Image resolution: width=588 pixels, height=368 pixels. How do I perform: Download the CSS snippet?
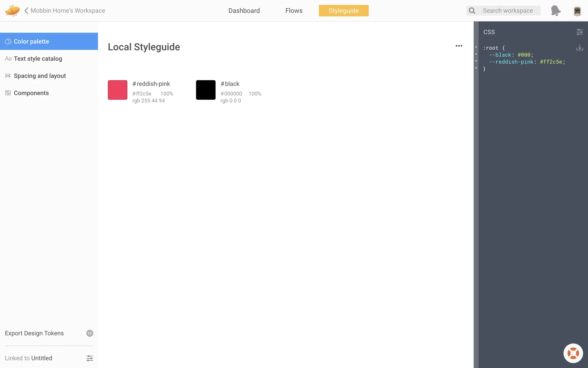pos(579,48)
